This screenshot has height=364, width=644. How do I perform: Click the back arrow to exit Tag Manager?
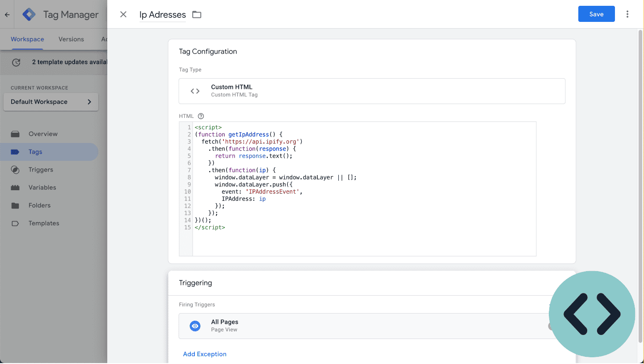[x=6, y=14]
